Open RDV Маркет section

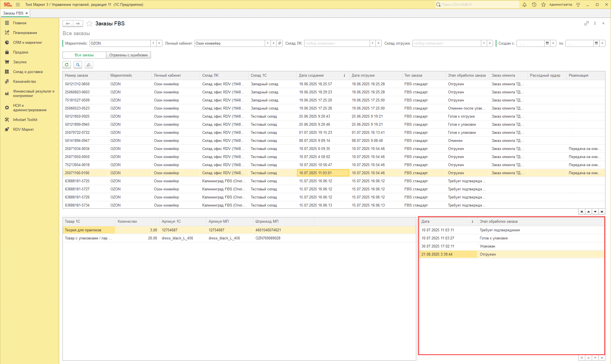point(30,129)
